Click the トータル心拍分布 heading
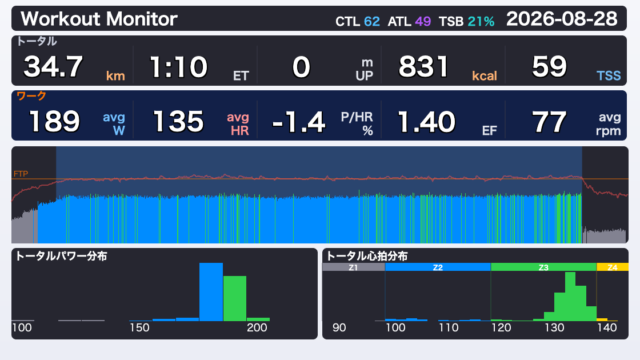The image size is (640, 360). pos(367,256)
